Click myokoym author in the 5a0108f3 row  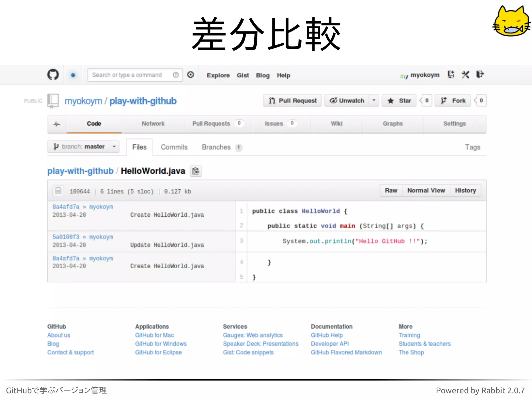[x=101, y=237]
